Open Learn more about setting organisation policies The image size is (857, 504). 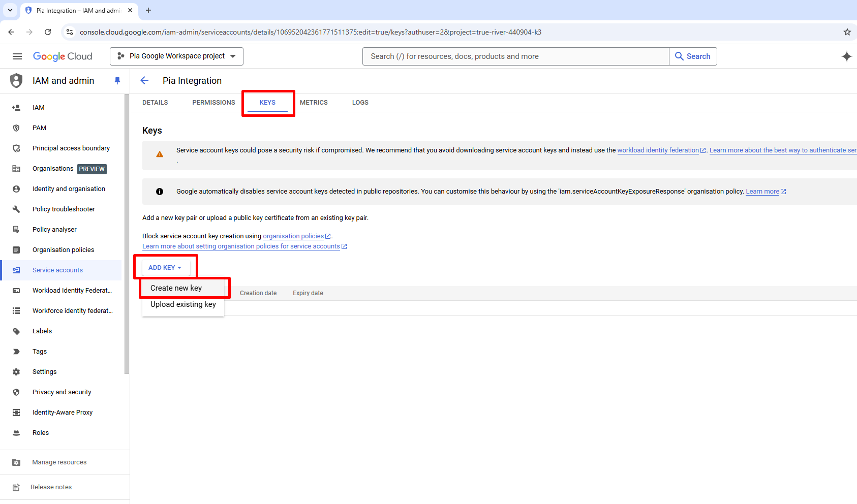coord(244,246)
